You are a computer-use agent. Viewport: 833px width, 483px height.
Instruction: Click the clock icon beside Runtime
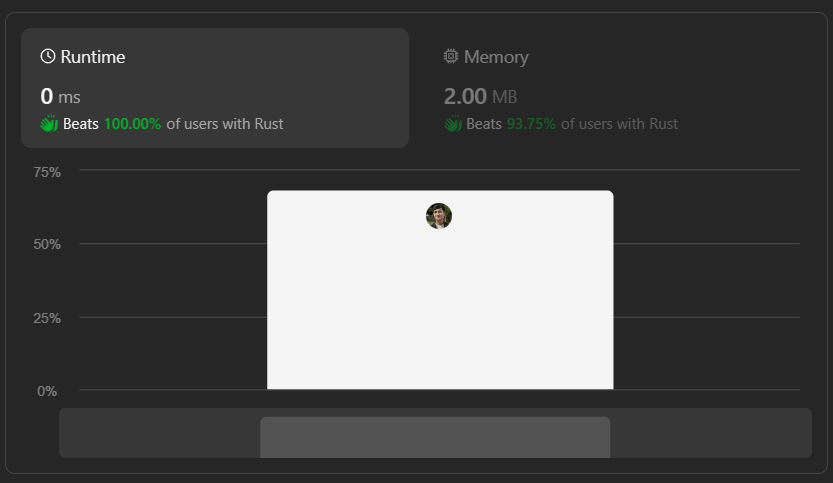coord(48,57)
